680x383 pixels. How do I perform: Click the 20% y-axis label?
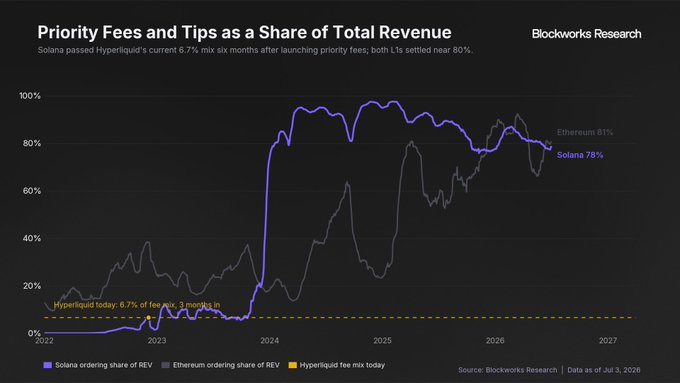32,286
